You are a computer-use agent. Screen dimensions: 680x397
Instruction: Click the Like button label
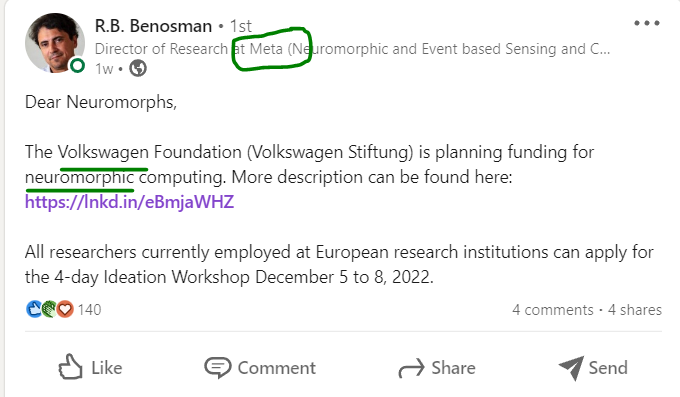(107, 368)
